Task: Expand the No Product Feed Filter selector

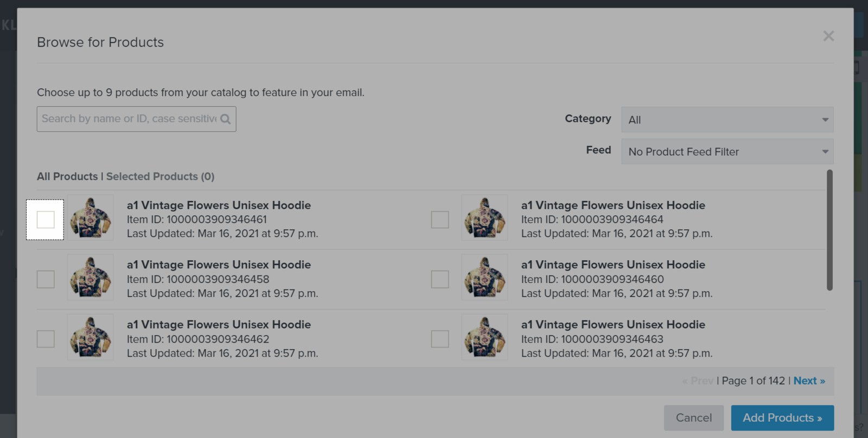Action: point(727,151)
